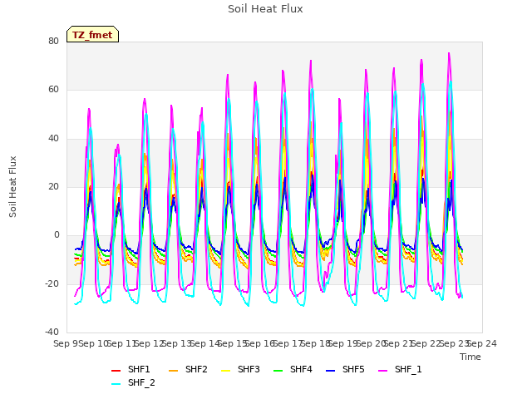Click the blue SHF5 legend color marker
The height and width of the screenshot is (399, 532).
pos(331,371)
